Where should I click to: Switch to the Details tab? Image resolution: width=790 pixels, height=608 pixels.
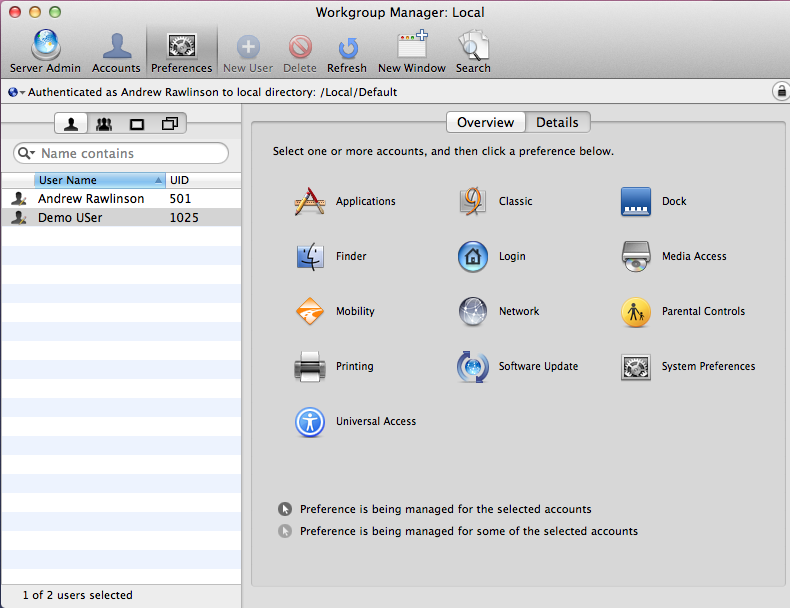pyautogui.click(x=557, y=122)
